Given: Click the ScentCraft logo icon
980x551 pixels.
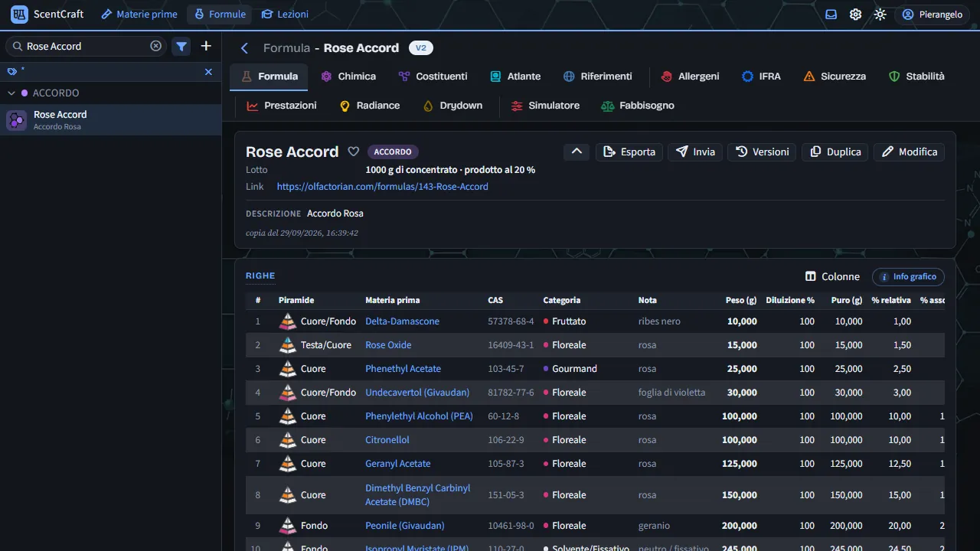Looking at the screenshot, I should point(20,15).
